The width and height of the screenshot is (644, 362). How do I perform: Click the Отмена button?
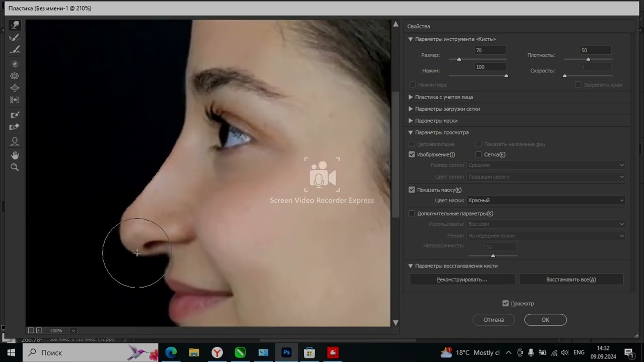[494, 320]
